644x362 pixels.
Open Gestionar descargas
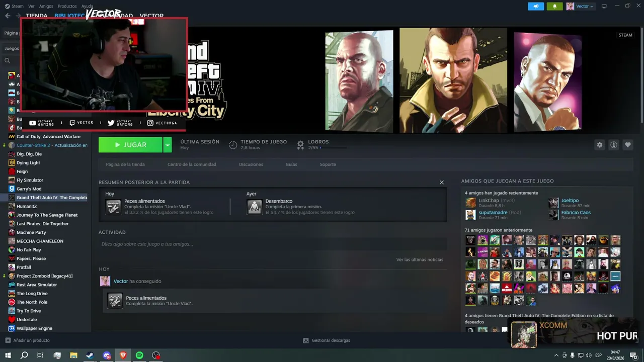(327, 340)
